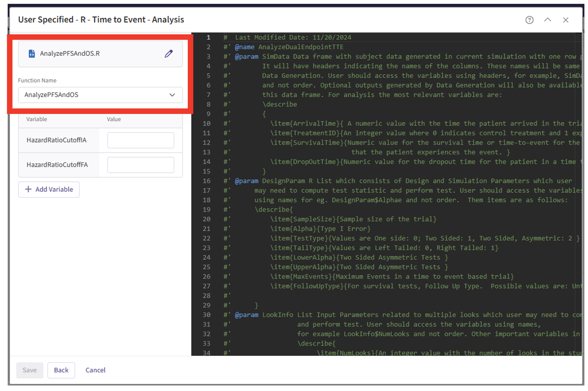The height and width of the screenshot is (391, 588).
Task: Open the Function Name dropdown
Action: tap(100, 95)
